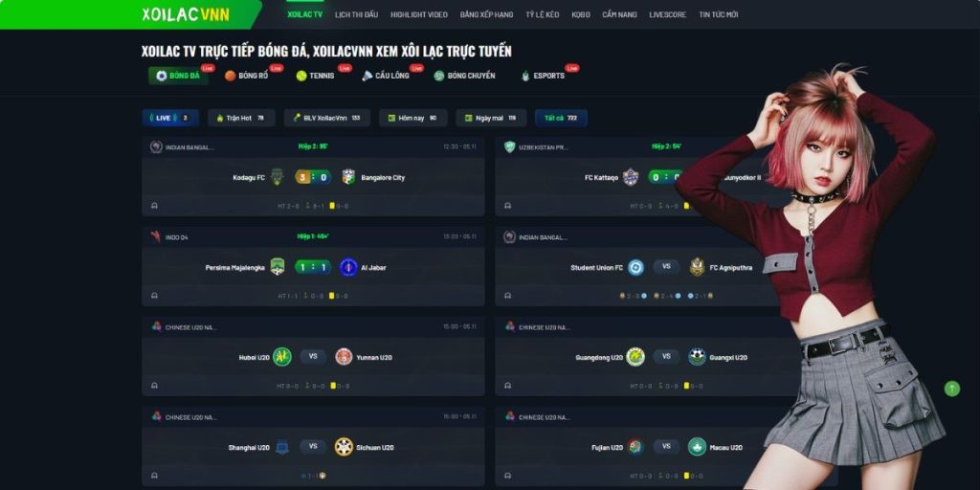The image size is (980, 490).
Task: Toggle the LIVE matches filter
Action: (170, 118)
